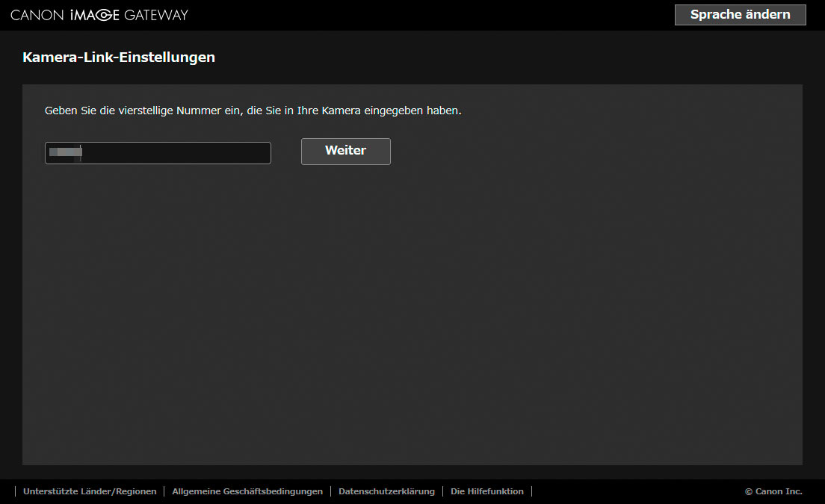Click the blurred digits inside the number field
The width and height of the screenshot is (825, 504).
point(65,153)
